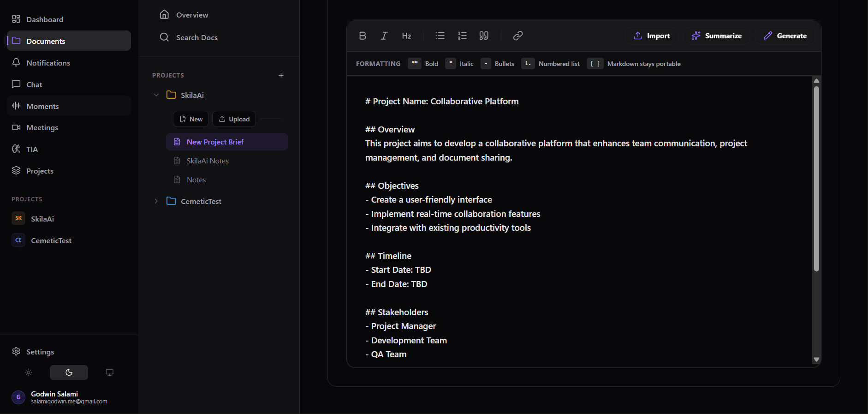
Task: Place cursor on the ## Objectives heading
Action: click(x=392, y=186)
